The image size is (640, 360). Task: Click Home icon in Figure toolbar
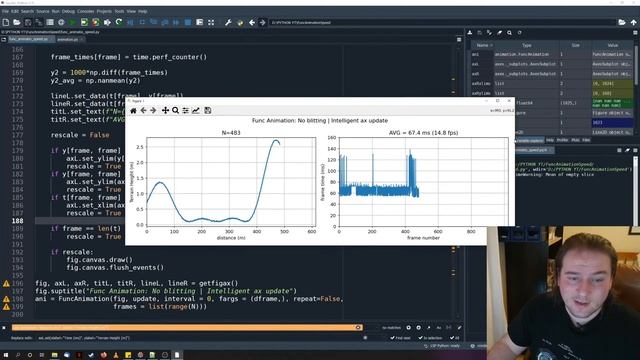click(x=133, y=111)
